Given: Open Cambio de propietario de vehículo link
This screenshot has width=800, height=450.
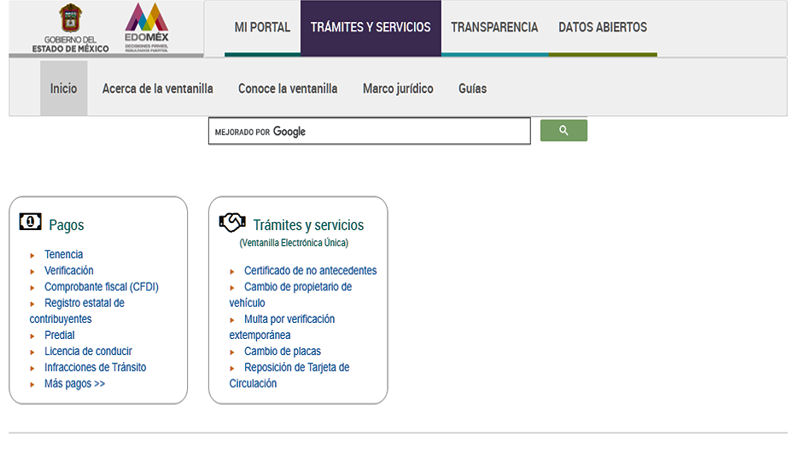Looking at the screenshot, I should 291,294.
